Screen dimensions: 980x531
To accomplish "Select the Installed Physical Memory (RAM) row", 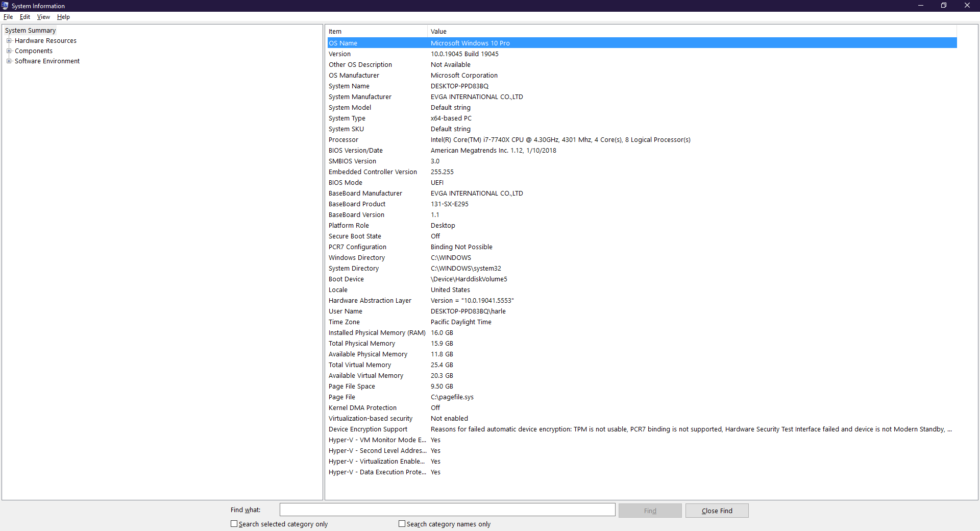I will [642, 333].
